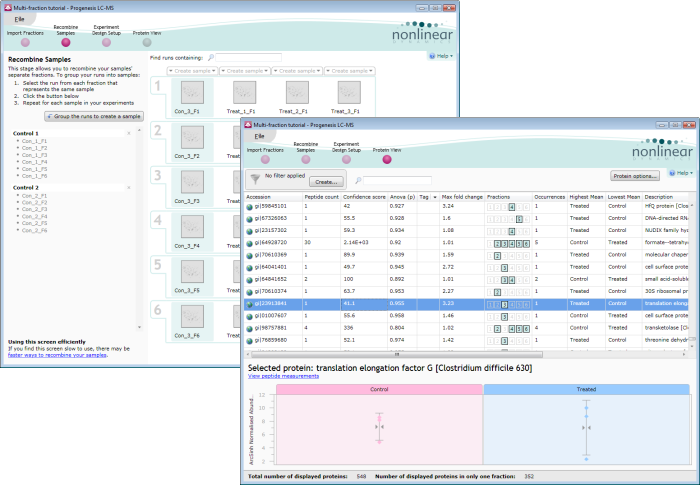The width and height of the screenshot is (700, 485).
Task: Click the magnifier icon beside protein search box
Action: pyautogui.click(x=358, y=180)
